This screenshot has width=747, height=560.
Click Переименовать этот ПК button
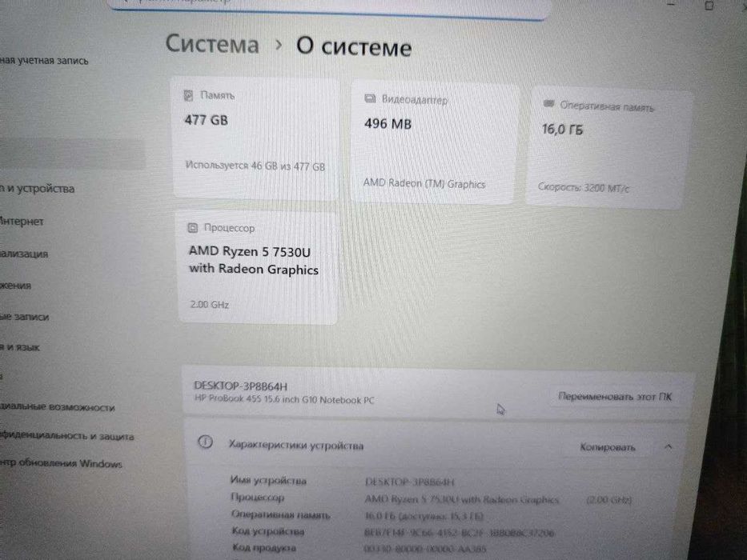pos(615,396)
